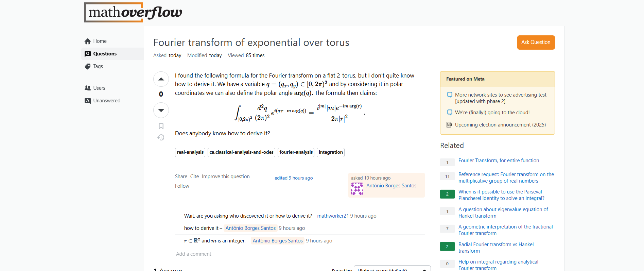
Task: Bookmark this question
Action: 161,126
